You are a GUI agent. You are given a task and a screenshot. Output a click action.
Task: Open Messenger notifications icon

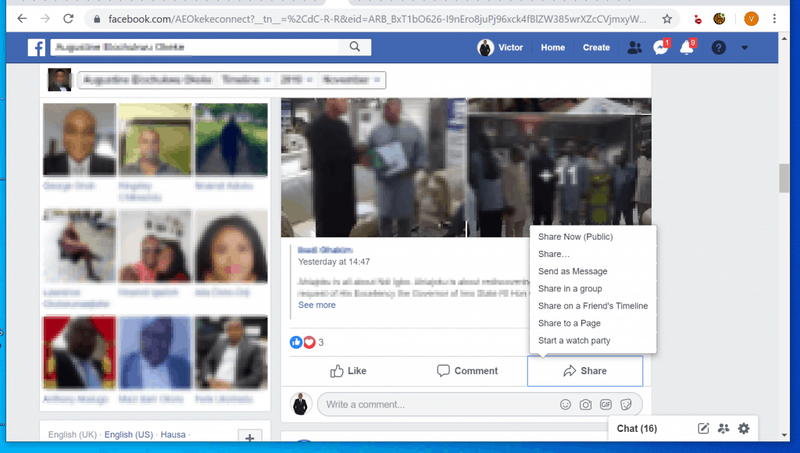(661, 47)
